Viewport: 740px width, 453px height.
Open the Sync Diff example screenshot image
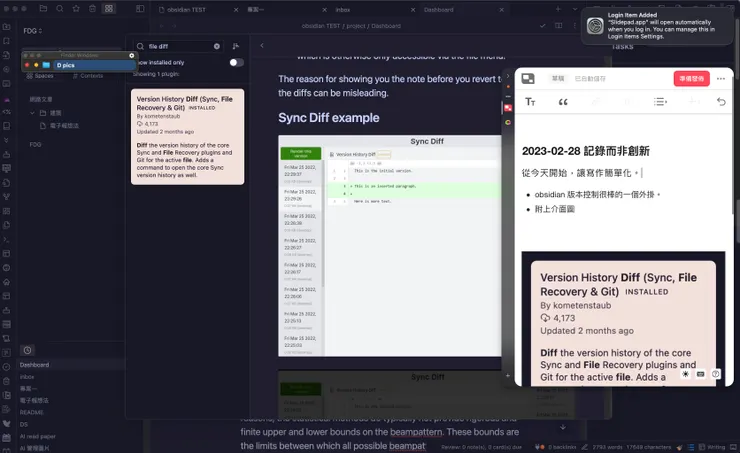(x=390, y=246)
